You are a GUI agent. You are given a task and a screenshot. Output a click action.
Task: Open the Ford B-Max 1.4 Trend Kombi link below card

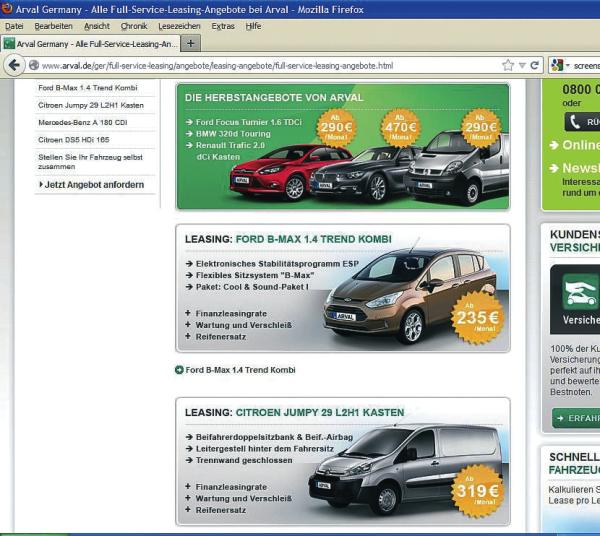tap(240, 370)
